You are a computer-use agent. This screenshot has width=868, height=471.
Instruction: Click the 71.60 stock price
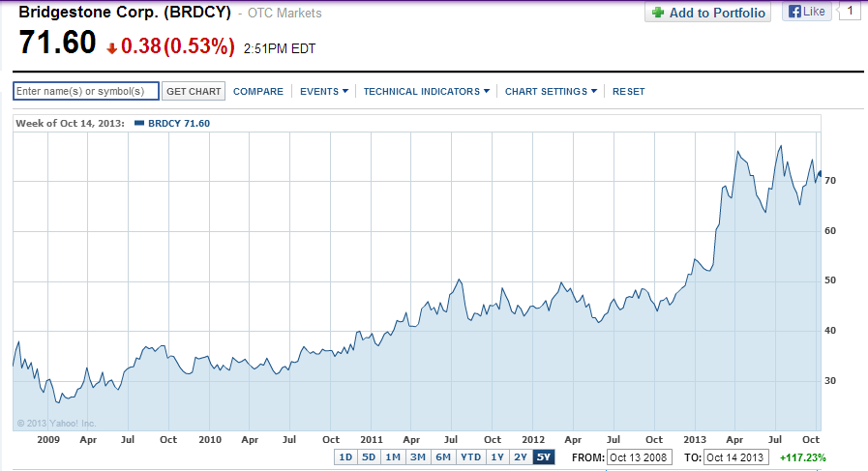coord(57,43)
